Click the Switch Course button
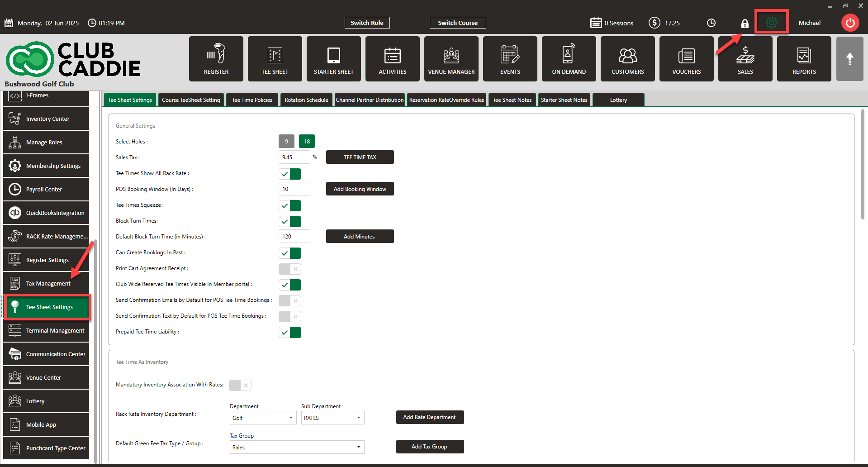The image size is (868, 467). click(x=458, y=23)
